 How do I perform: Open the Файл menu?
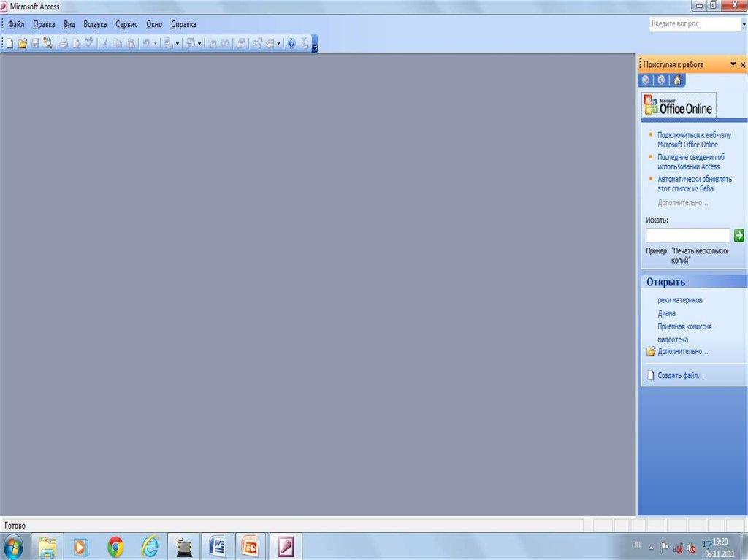point(16,24)
